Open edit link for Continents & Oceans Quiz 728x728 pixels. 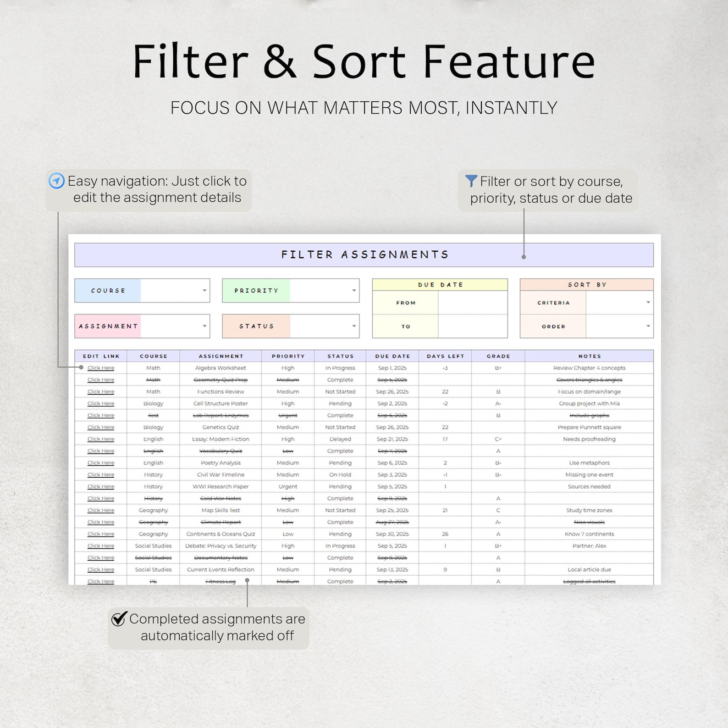coord(101,534)
